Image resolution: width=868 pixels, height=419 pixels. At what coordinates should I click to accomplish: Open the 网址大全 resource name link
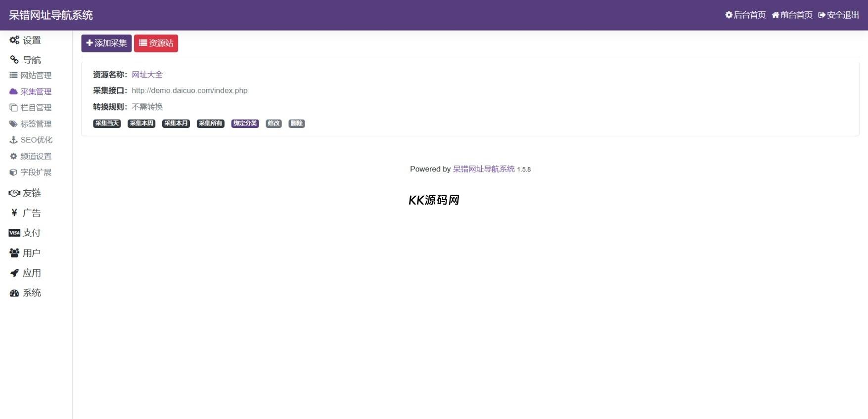(x=147, y=75)
